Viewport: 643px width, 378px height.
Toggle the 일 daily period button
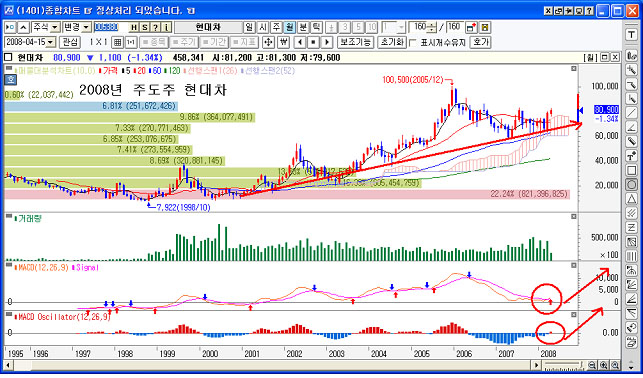(249, 27)
